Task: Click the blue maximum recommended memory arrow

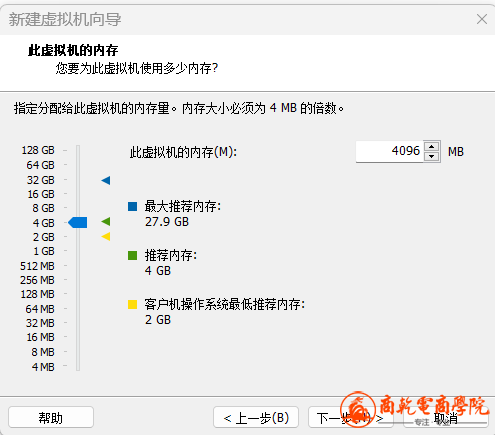Action: (106, 180)
